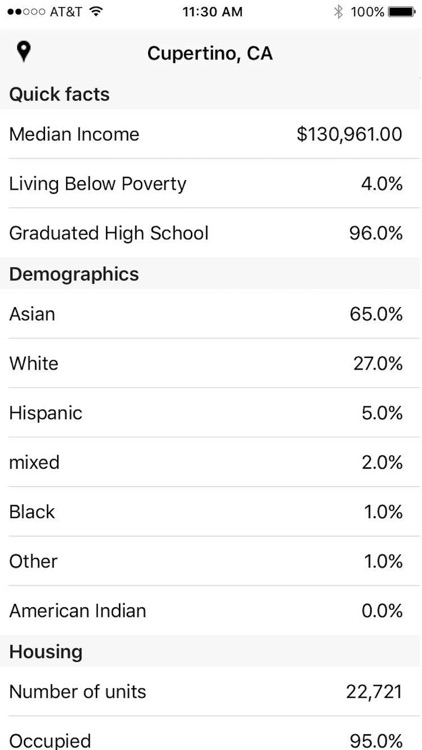
Task: Select the Cupertino, CA title
Action: (210, 53)
